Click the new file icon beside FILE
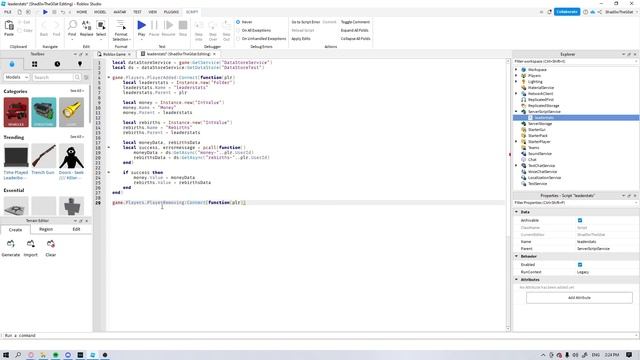The width and height of the screenshot is (640, 360). tap(19, 12)
